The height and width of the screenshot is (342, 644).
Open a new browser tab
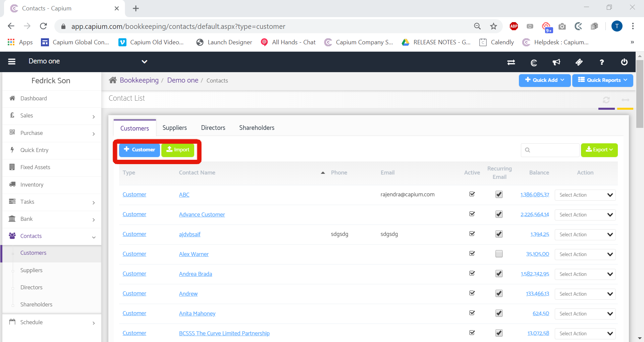(x=136, y=8)
